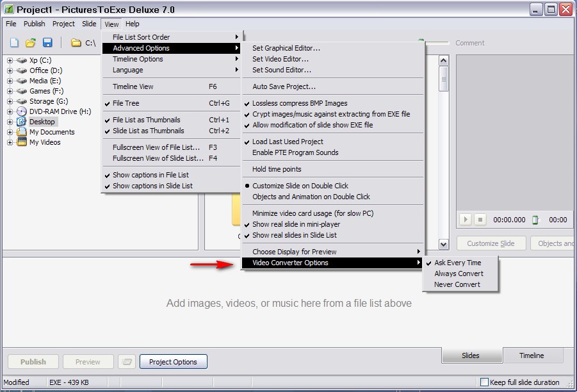The height and width of the screenshot is (392, 577).
Task: Open Choose Display for Preview submenu
Action: click(x=332, y=252)
